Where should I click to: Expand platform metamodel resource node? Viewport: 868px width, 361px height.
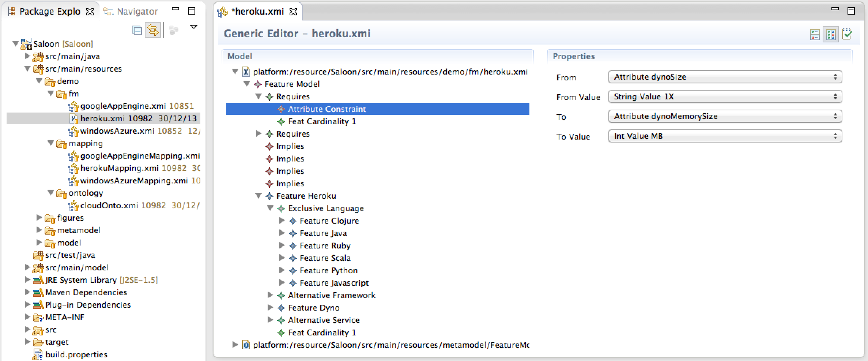235,345
